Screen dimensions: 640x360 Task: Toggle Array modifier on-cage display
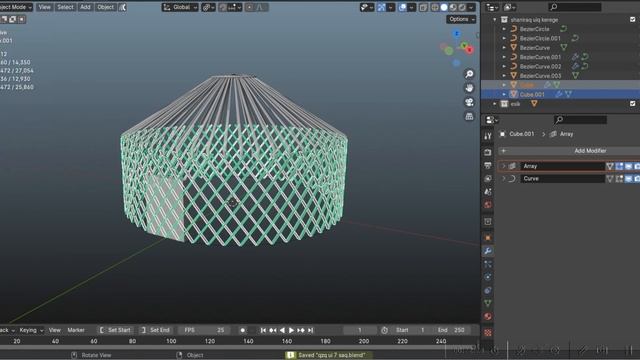pos(610,166)
